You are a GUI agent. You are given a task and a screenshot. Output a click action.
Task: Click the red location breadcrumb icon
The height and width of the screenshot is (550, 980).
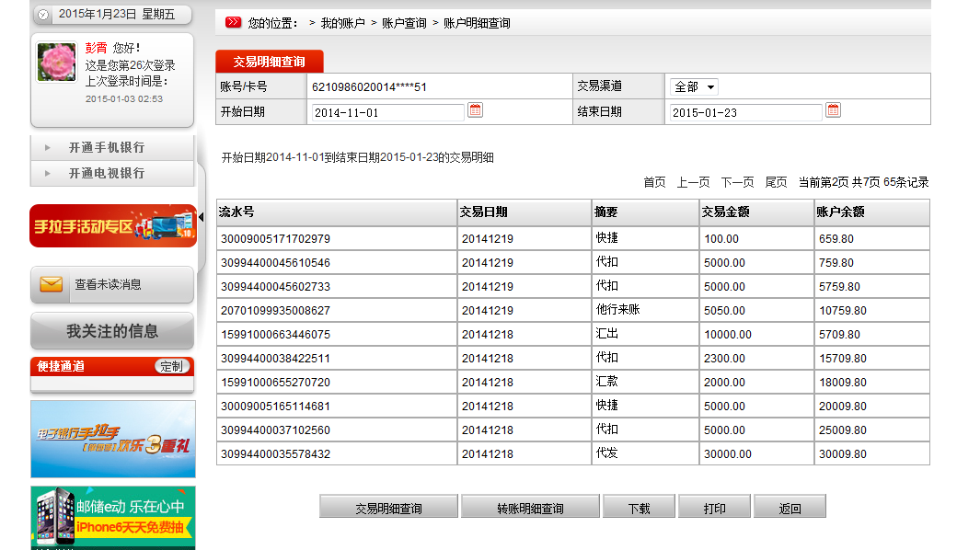233,22
